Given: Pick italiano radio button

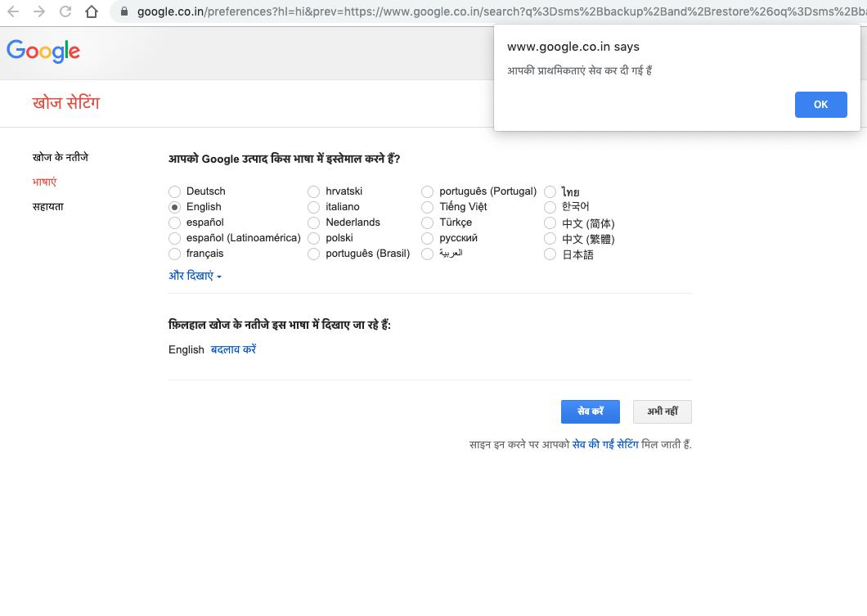Looking at the screenshot, I should coord(313,207).
